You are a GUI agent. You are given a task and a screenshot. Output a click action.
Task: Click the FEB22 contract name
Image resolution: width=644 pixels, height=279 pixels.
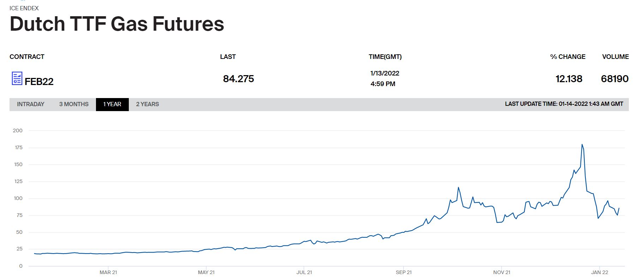(39, 81)
